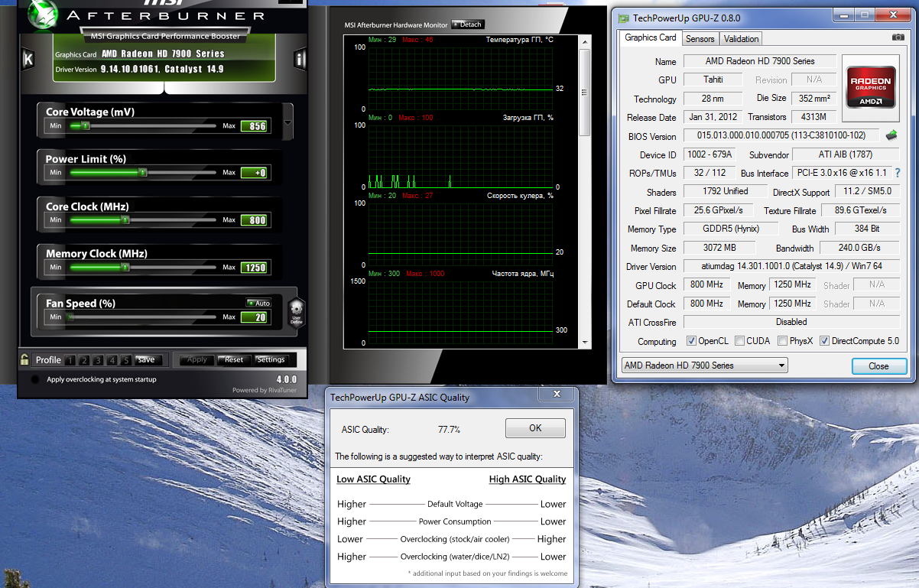Click the Core Voltage value field 856

click(x=254, y=126)
